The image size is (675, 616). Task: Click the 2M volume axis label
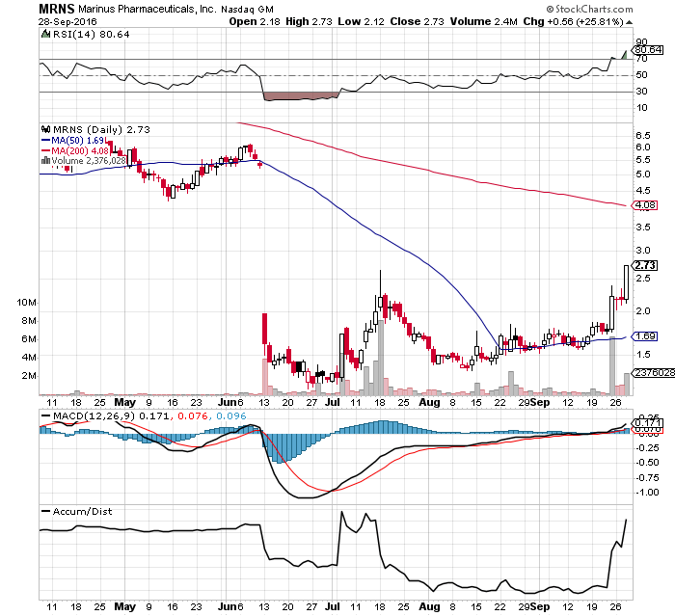[29, 376]
